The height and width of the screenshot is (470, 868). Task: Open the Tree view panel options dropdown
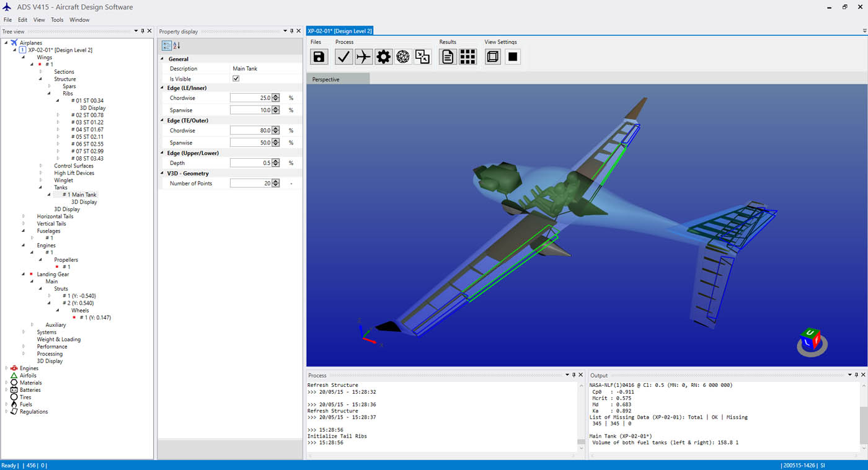135,31
